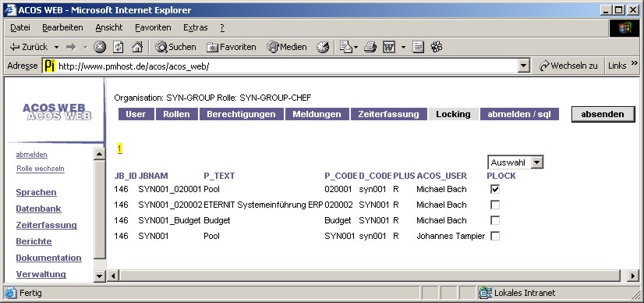Click the Zurück back arrow button
The height and width of the screenshot is (303, 644).
pyautogui.click(x=28, y=47)
